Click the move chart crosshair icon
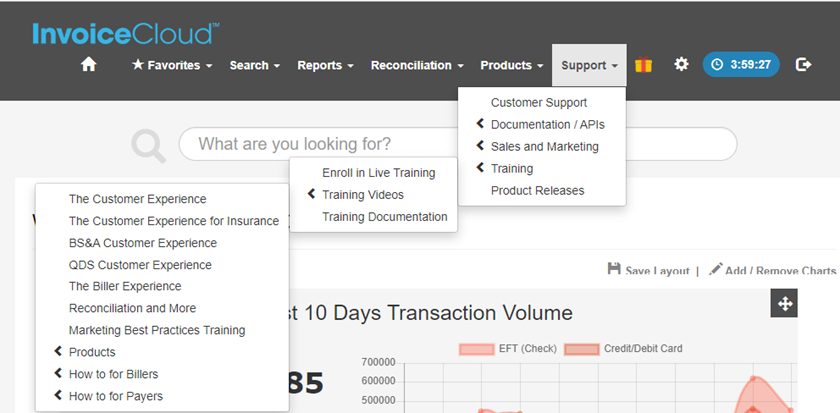Viewport: 840px width, 413px height. 784,304
